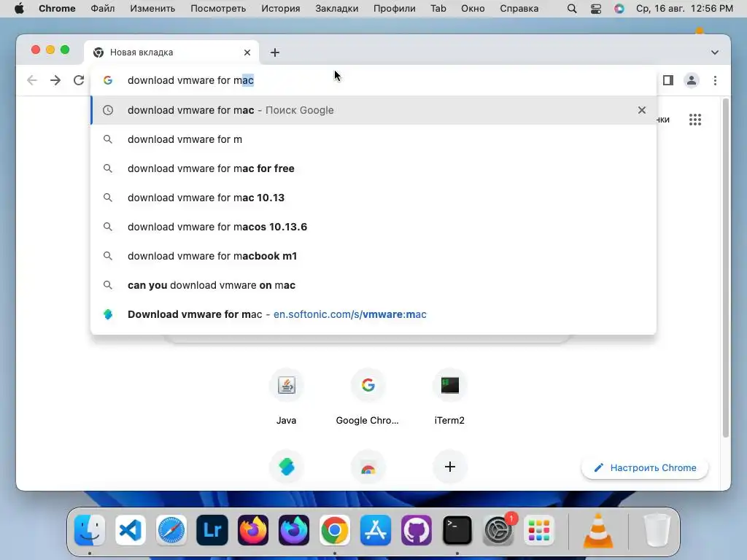Open App Store from the Dock
The height and width of the screenshot is (560, 747).
(376, 530)
